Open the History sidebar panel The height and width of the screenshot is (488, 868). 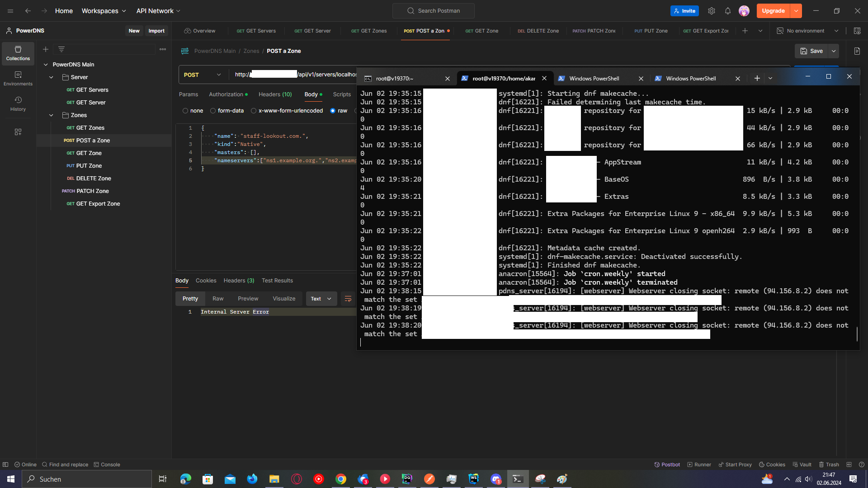coord(18,103)
